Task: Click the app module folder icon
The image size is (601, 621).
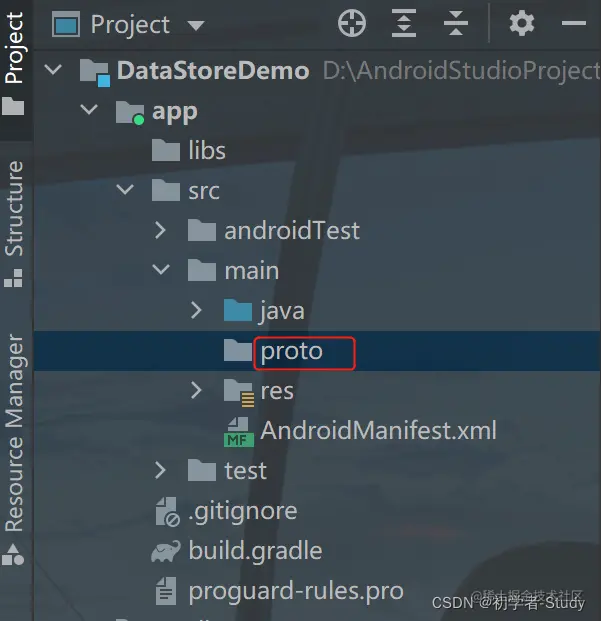Action: 130,112
